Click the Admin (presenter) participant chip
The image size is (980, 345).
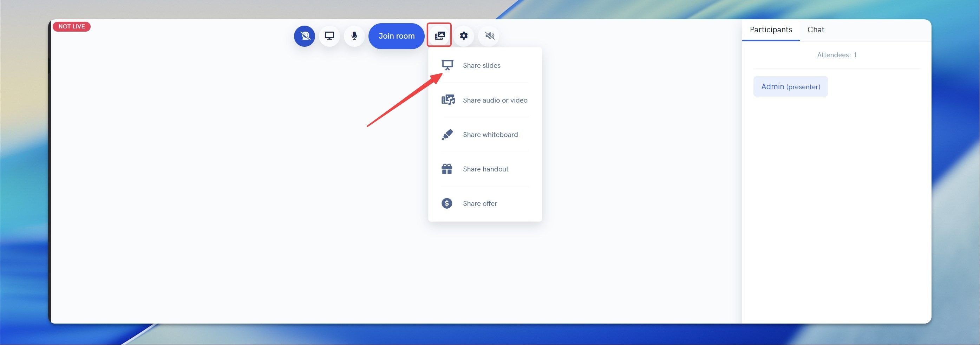pyautogui.click(x=791, y=86)
